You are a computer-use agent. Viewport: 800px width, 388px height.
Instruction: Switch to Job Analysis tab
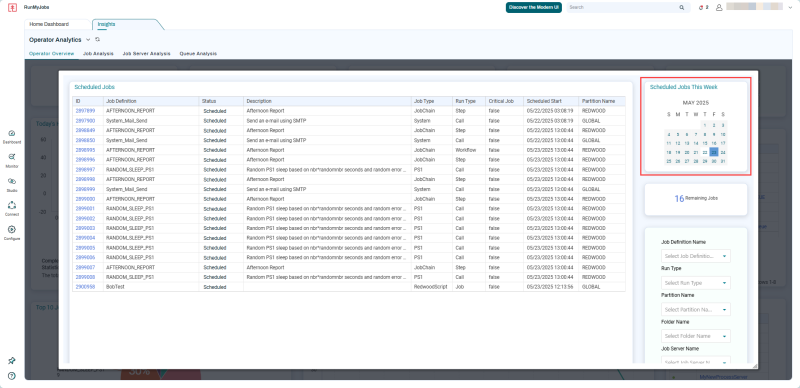98,53
